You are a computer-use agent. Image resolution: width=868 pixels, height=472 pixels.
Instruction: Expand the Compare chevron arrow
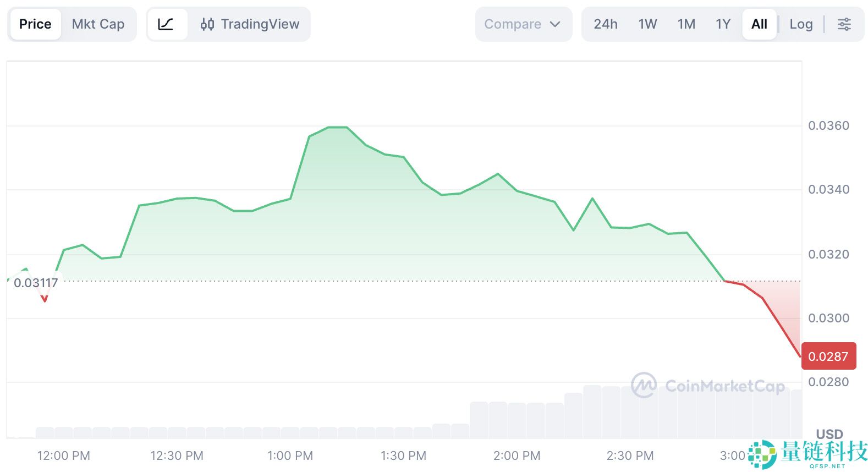555,24
